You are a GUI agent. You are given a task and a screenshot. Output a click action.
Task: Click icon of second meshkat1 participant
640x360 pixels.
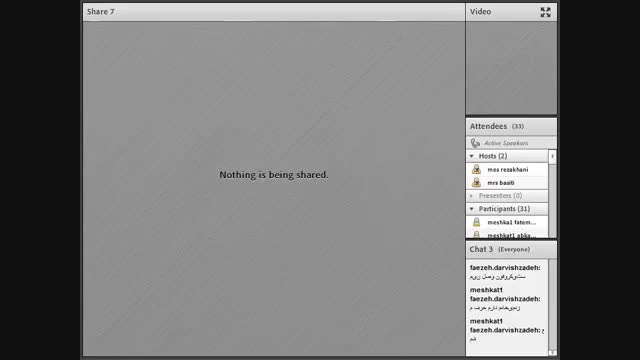476,235
